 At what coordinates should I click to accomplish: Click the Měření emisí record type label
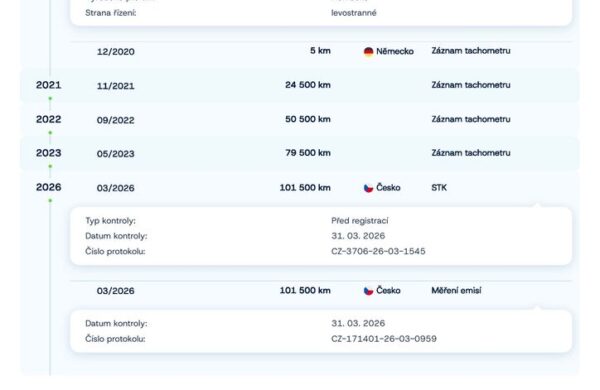(x=456, y=290)
